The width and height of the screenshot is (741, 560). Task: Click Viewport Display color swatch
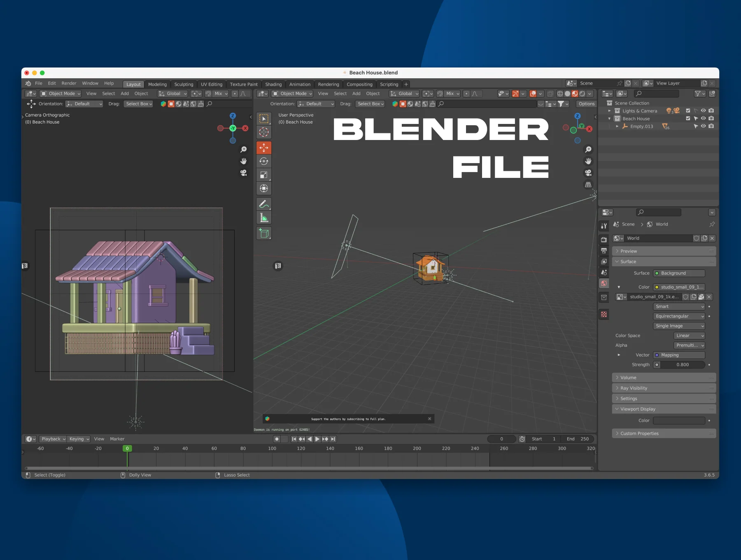pos(679,421)
